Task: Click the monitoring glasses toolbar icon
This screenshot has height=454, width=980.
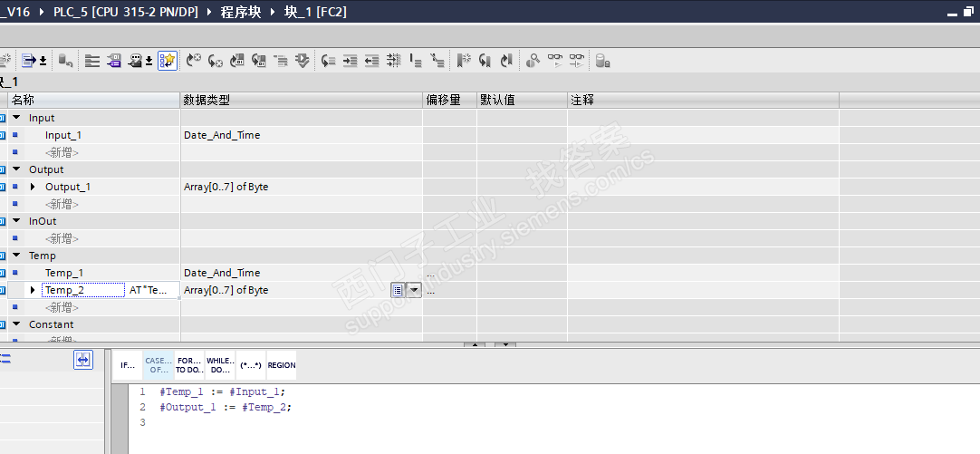Action: coord(555,61)
